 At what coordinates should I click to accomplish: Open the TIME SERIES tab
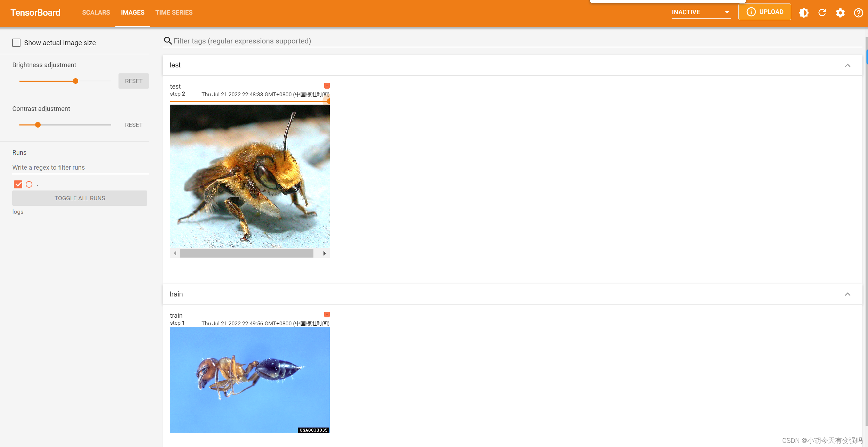[174, 13]
